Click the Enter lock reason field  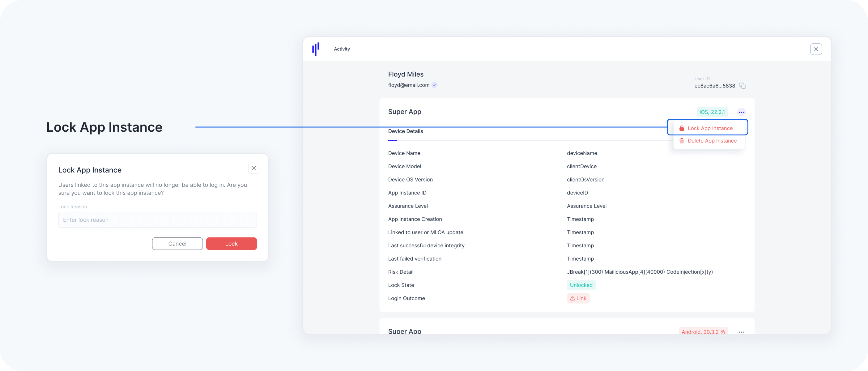(157, 220)
